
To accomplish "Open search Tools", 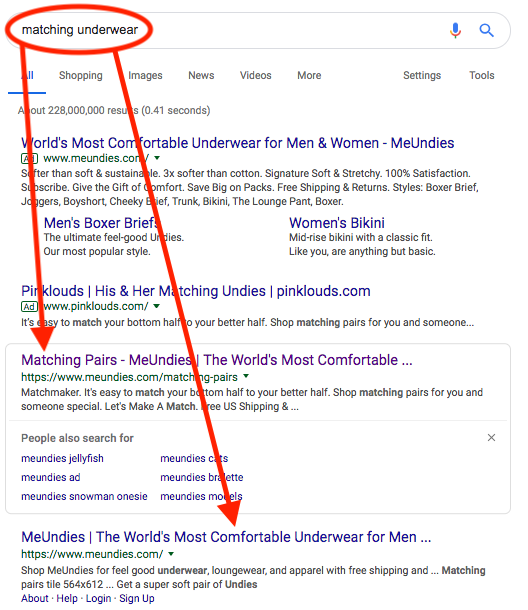I will click(482, 75).
